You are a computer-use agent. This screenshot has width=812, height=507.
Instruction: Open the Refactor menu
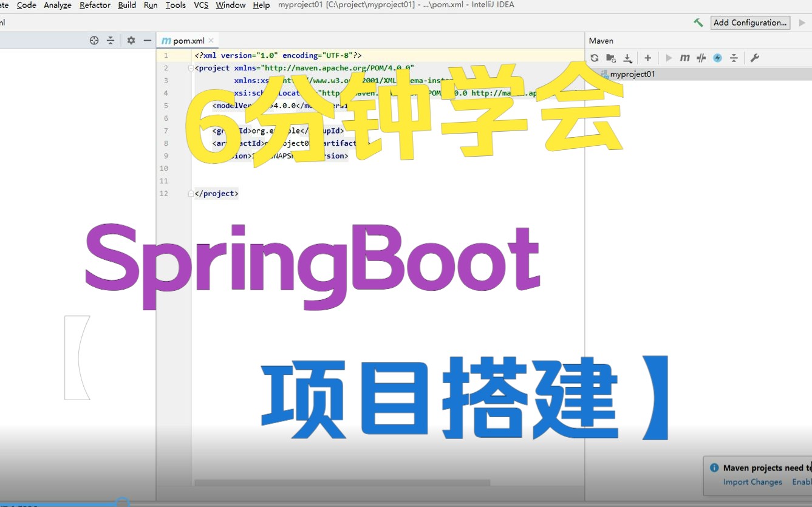tap(95, 5)
